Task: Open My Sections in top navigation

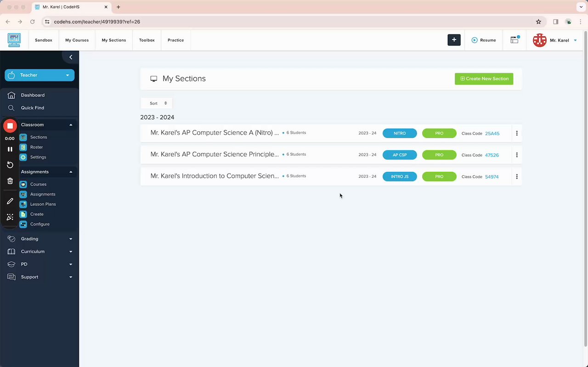Action: tap(114, 40)
